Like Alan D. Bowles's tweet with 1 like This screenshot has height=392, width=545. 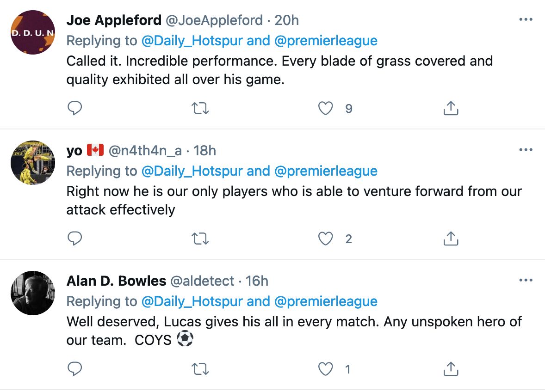pos(326,369)
